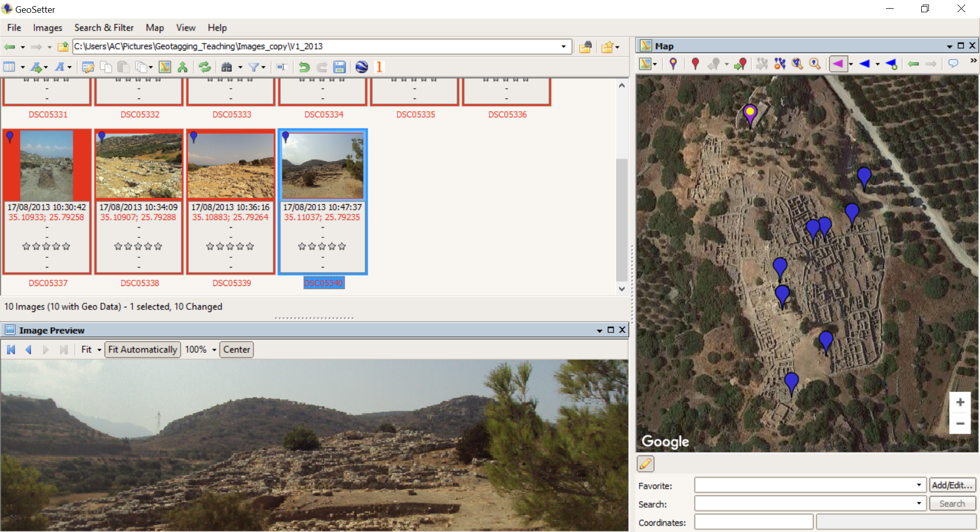Image resolution: width=980 pixels, height=532 pixels.
Task: Click the orange number one icon
Action: coord(379,67)
